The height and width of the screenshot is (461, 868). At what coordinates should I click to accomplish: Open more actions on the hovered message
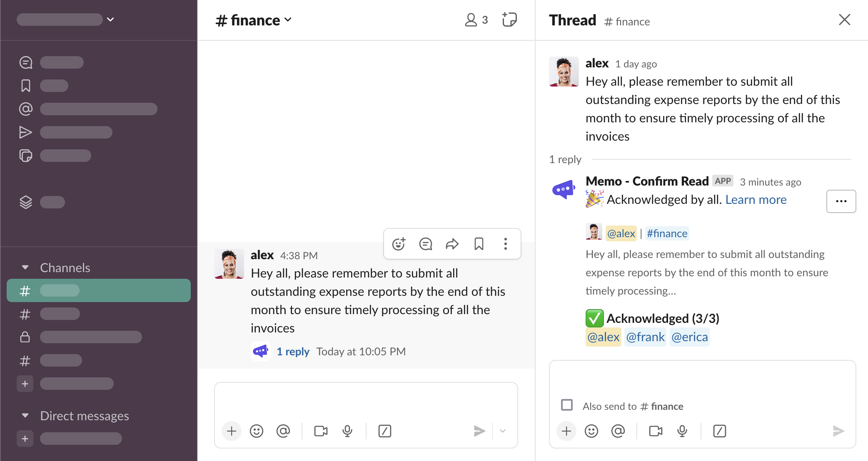(x=505, y=244)
